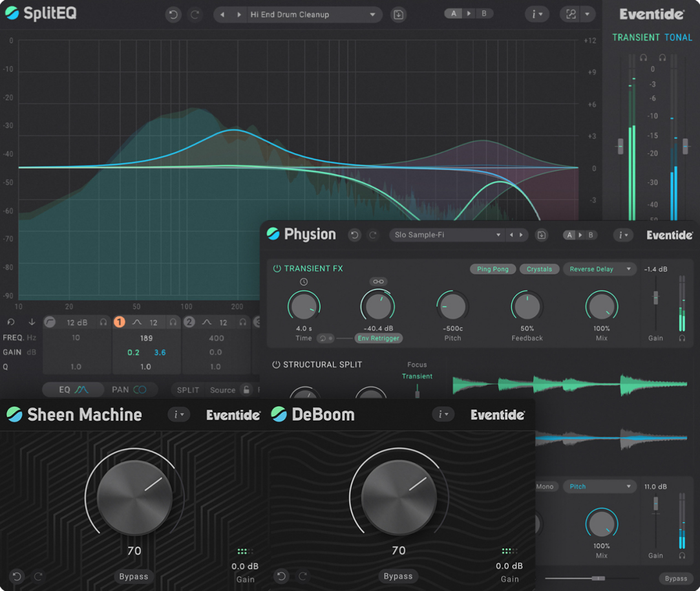Open SplitEQ settings icon at top right
Viewport: 700px width, 591px height.
point(571,14)
